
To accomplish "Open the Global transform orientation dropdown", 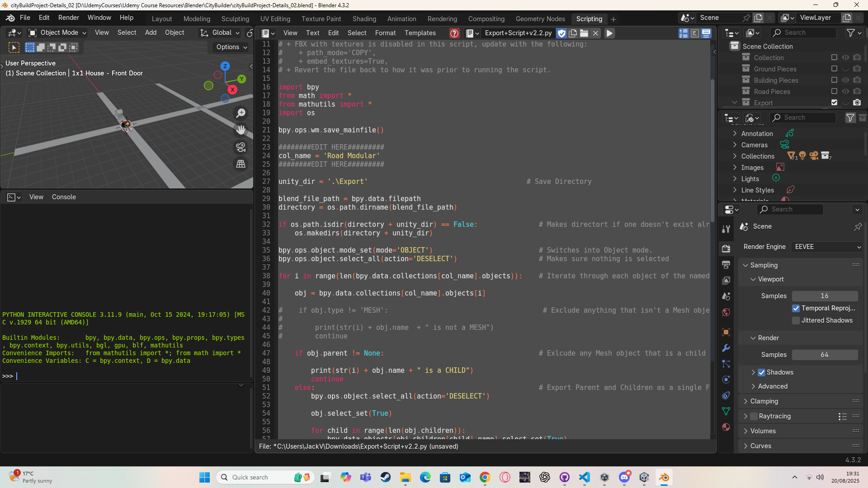I will (x=220, y=33).
